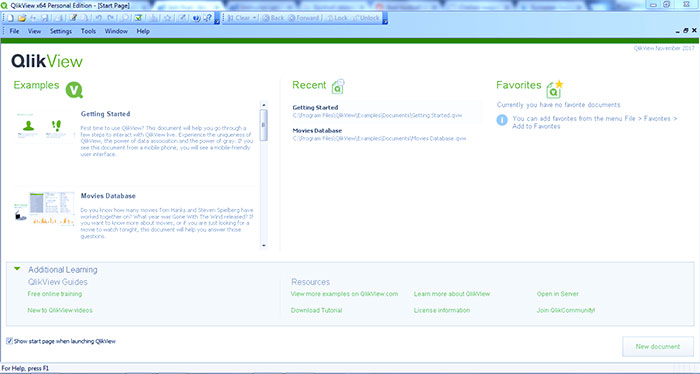Click the Favorites star document icon
Image resolution: width=700 pixels, height=374 pixels.
point(555,89)
